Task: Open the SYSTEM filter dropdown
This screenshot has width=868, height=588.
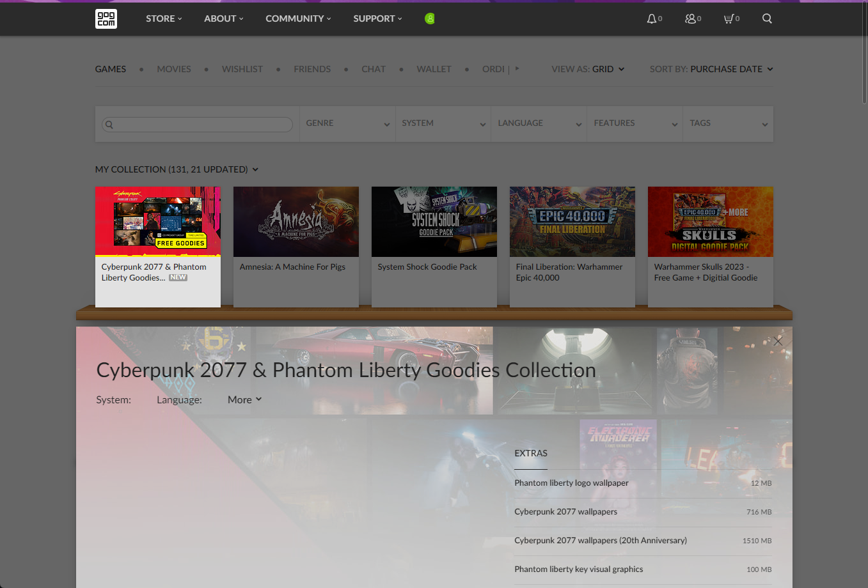Action: [x=443, y=123]
